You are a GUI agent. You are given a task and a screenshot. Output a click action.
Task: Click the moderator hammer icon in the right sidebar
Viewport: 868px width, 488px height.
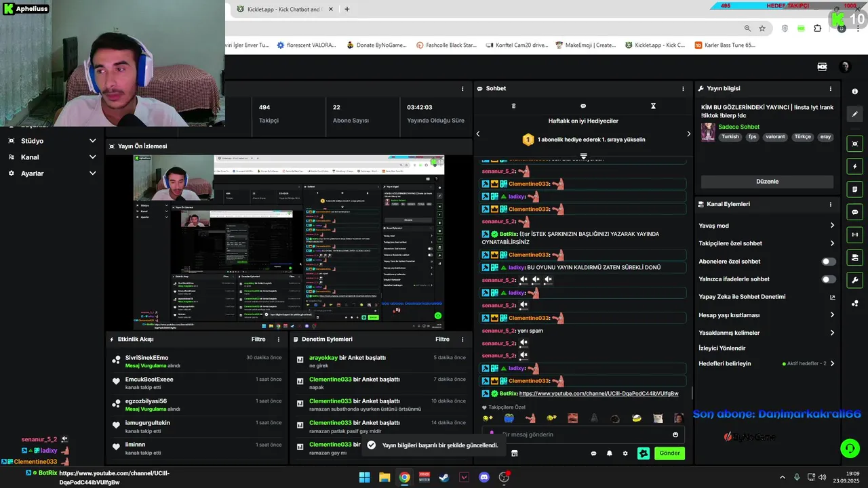854,258
